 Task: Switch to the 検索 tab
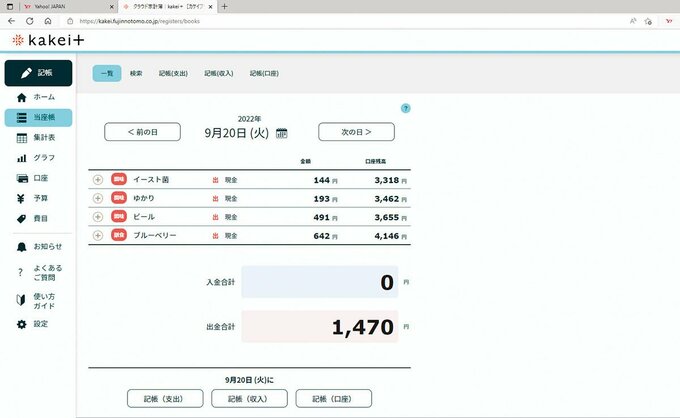click(136, 73)
